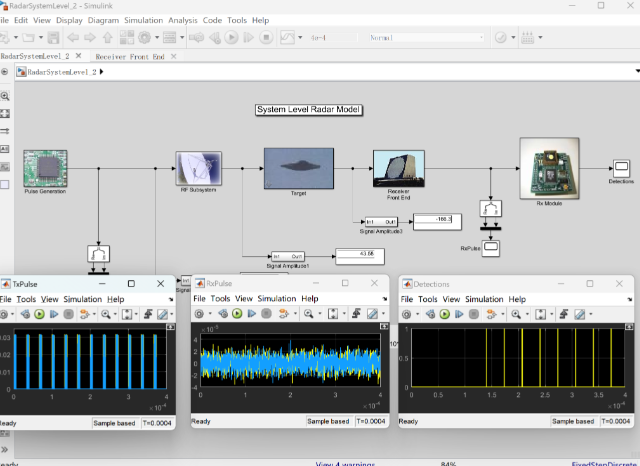Image resolution: width=640 pixels, height=466 pixels.
Task: Select the RF Subsystem block
Action: [198, 168]
